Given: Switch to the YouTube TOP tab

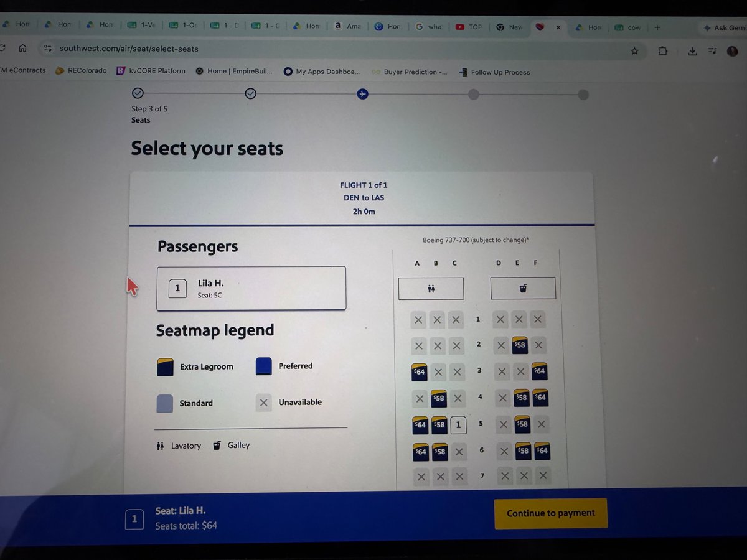Looking at the screenshot, I should tap(469, 27).
